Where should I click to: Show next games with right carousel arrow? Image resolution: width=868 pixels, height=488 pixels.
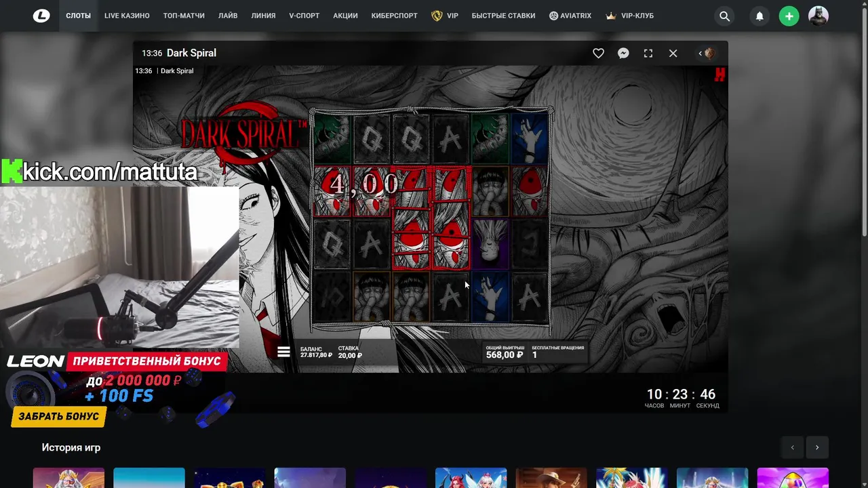[817, 447]
